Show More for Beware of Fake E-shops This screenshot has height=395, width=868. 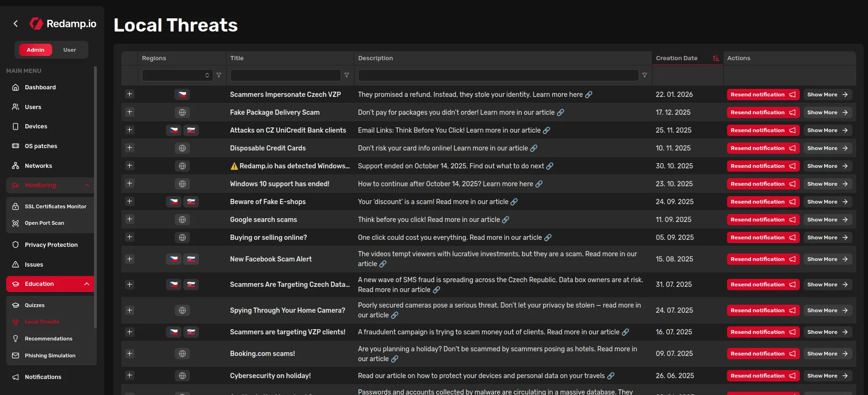point(827,202)
